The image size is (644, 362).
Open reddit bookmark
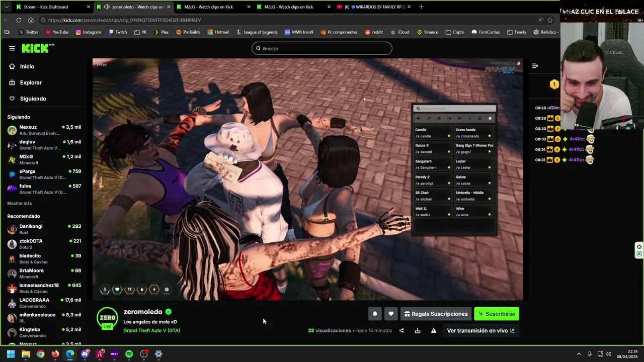coord(374,32)
